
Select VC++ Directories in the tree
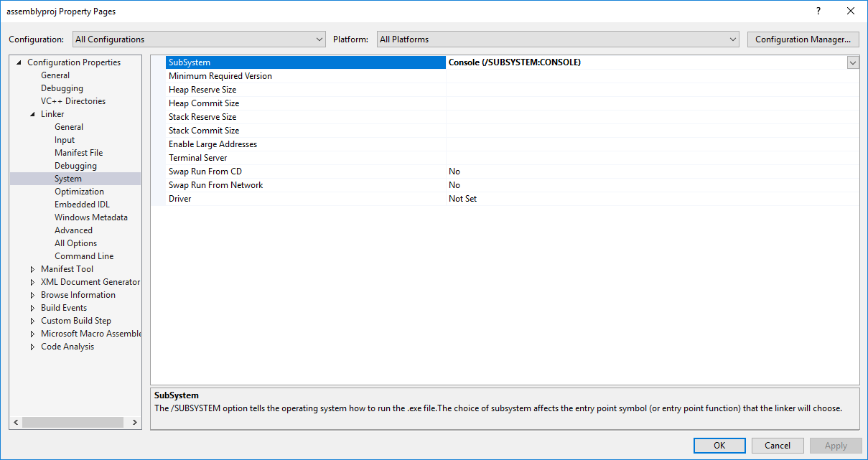click(x=73, y=101)
